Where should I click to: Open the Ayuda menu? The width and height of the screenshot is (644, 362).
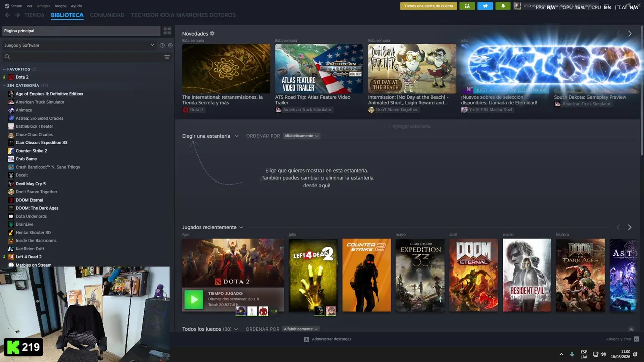(76, 6)
